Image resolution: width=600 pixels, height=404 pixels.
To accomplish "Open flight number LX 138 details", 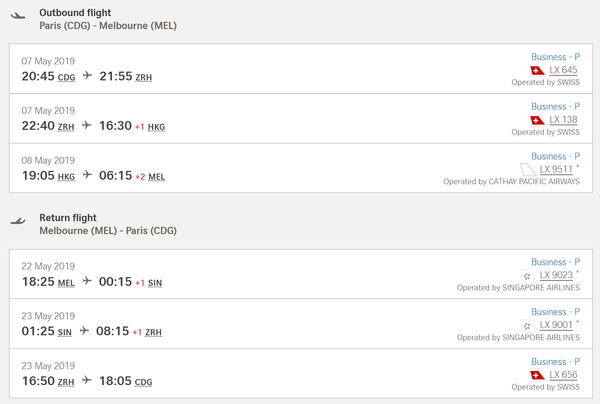I will pyautogui.click(x=563, y=120).
